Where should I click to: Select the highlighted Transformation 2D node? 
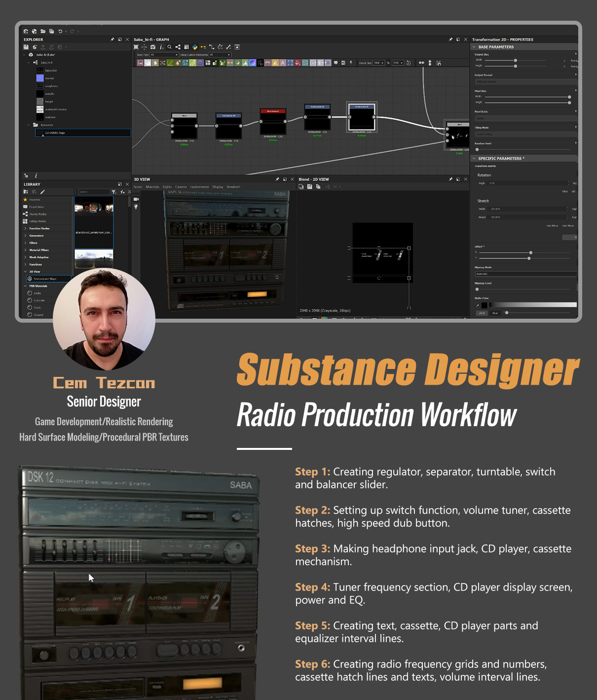pos(362,117)
